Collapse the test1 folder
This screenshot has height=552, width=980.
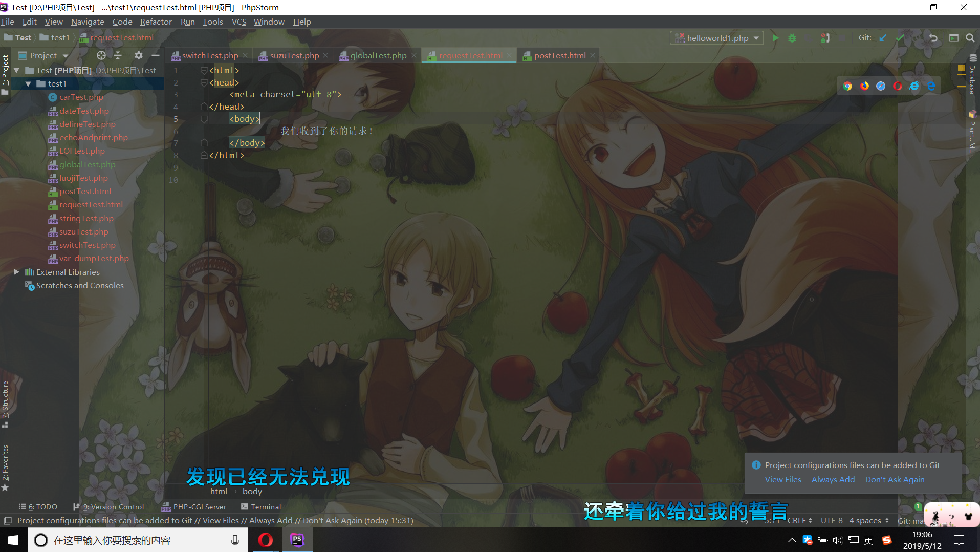pyautogui.click(x=28, y=83)
